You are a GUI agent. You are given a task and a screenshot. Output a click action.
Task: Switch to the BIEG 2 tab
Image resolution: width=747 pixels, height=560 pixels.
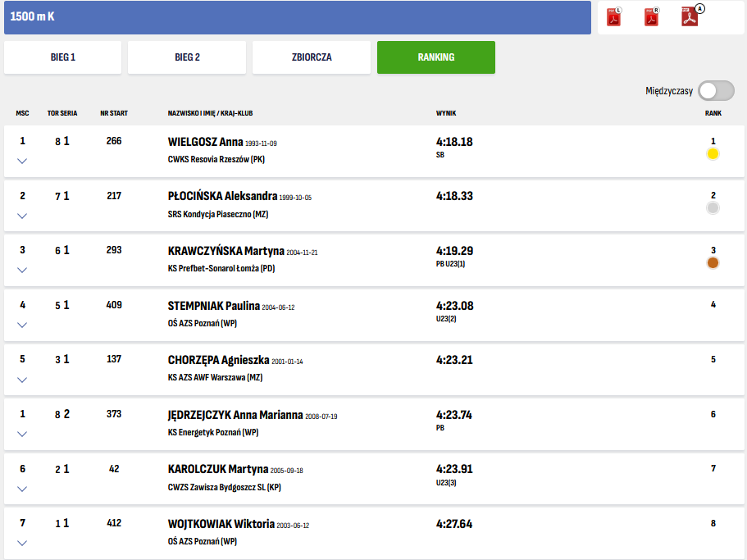[x=187, y=57]
